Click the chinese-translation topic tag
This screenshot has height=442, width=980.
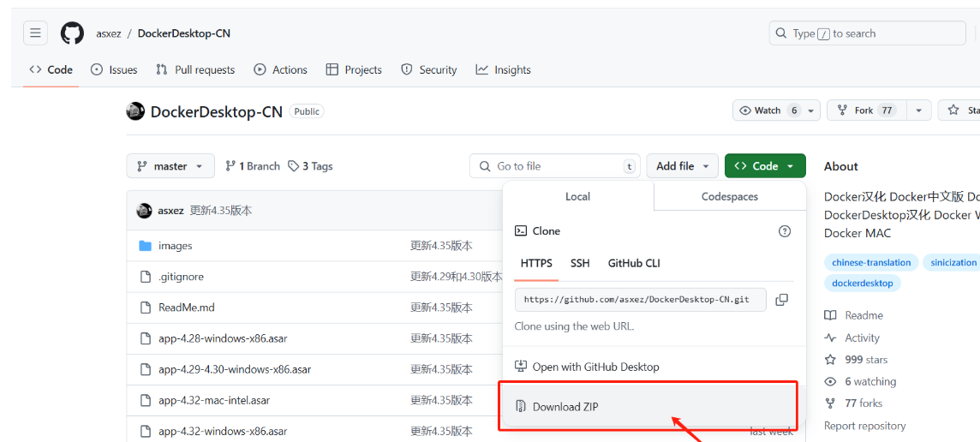click(x=871, y=263)
